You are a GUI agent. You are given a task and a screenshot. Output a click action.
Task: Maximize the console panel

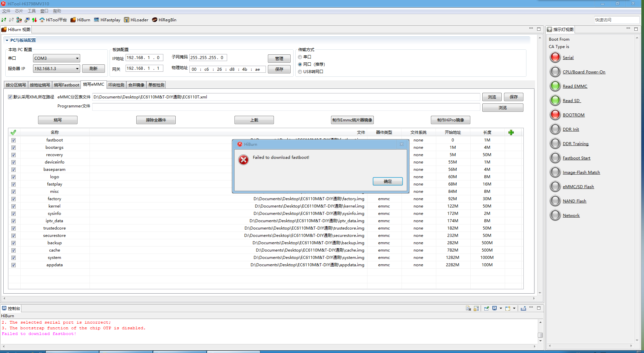click(x=539, y=308)
